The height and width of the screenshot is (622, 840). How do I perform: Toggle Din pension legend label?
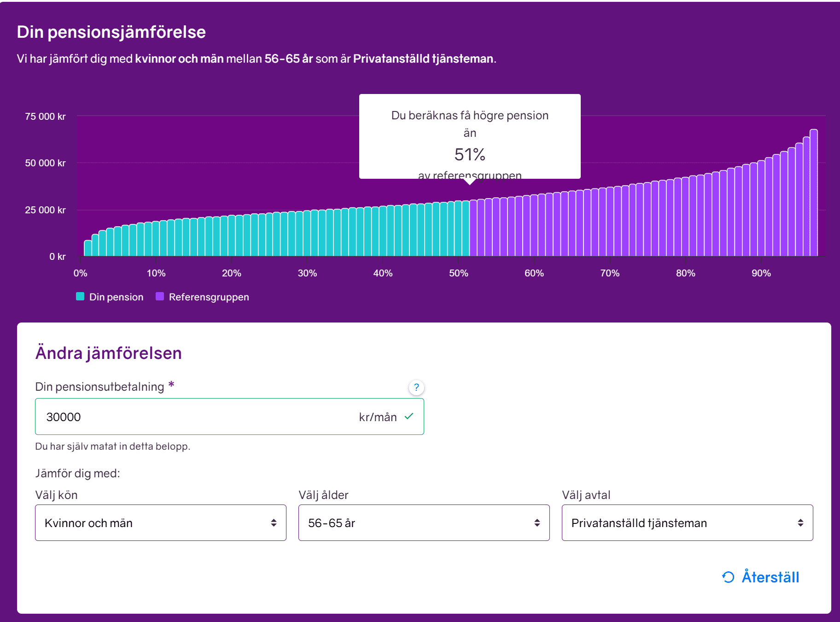(x=116, y=297)
